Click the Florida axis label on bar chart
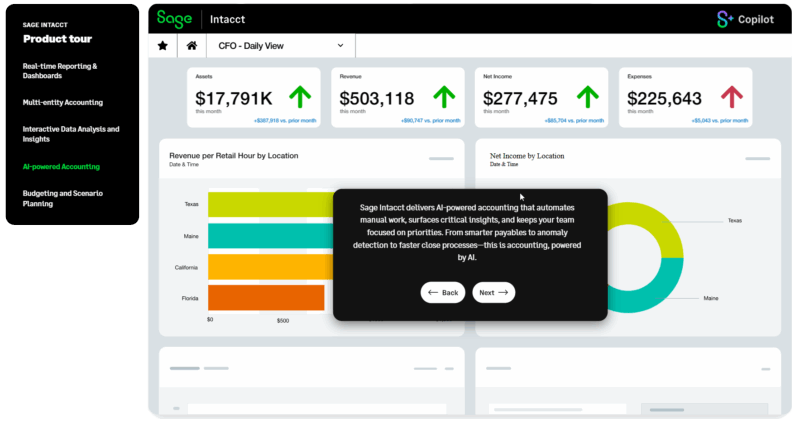800x423 pixels. (190, 298)
